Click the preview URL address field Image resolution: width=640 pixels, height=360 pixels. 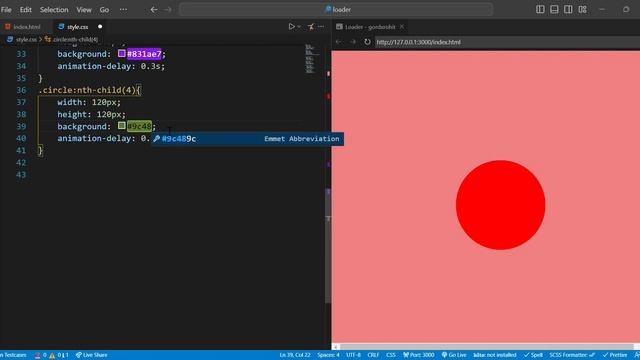coord(507,42)
